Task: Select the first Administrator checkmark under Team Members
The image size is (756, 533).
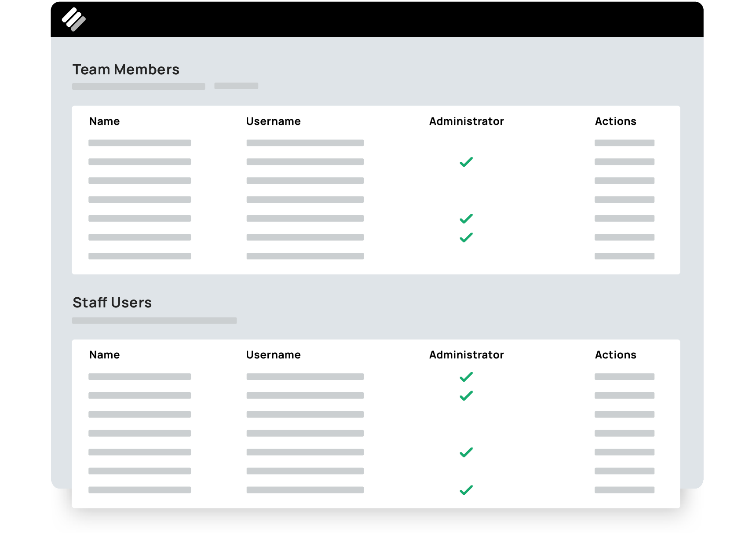Action: click(466, 162)
